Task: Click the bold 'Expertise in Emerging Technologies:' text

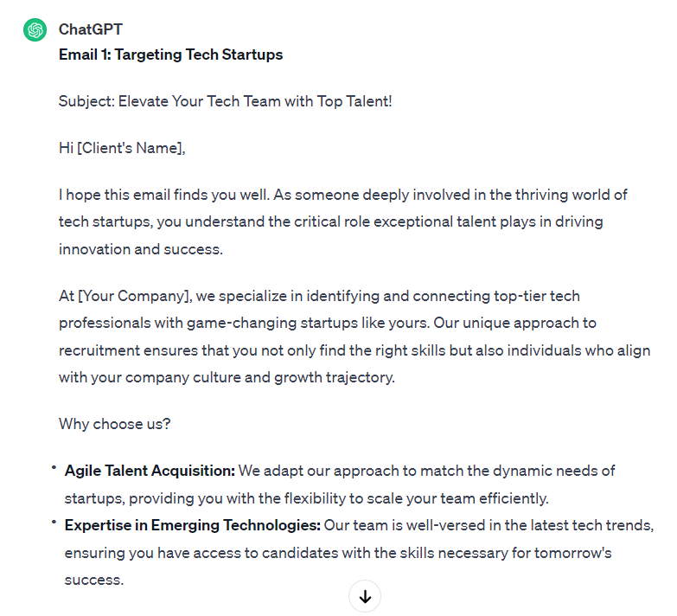Action: pyautogui.click(x=192, y=525)
